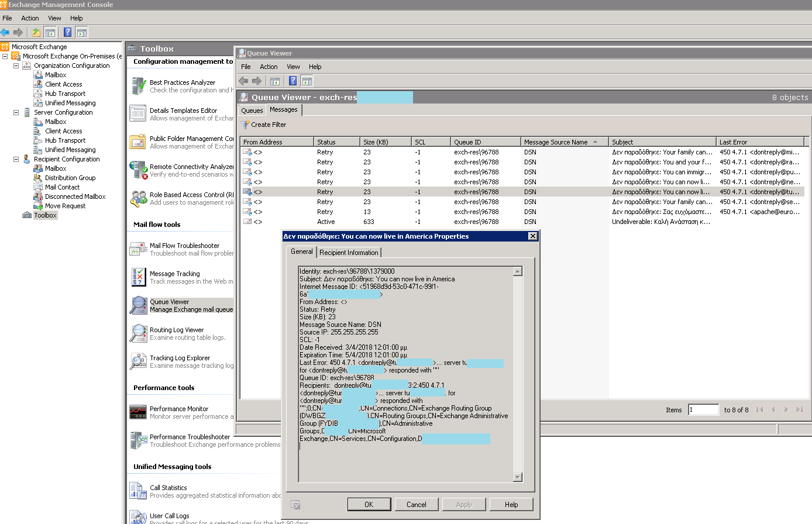Switch to the Queues tab
The height and width of the screenshot is (524, 812).
point(252,110)
